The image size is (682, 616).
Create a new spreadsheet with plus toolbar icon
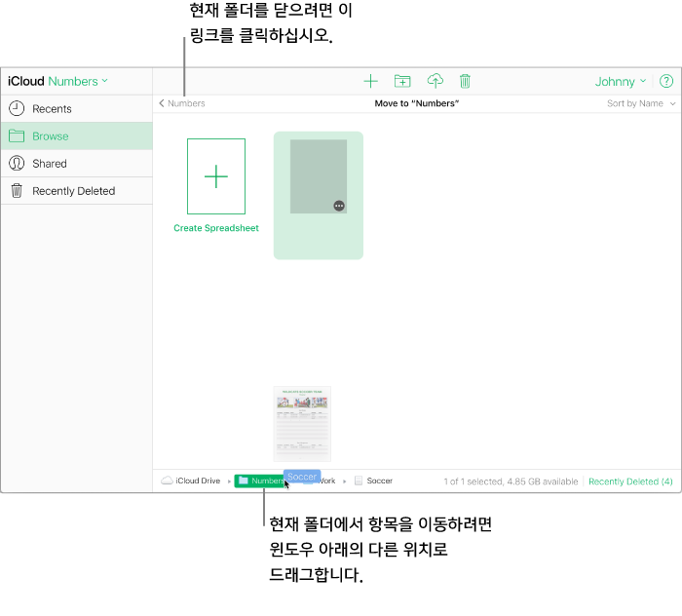tap(370, 81)
